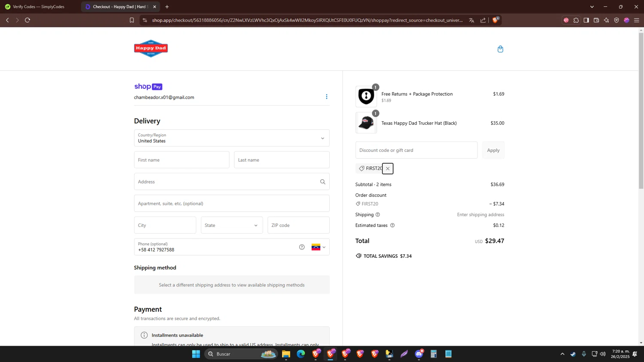Click the Happy Dad logo

click(151, 48)
